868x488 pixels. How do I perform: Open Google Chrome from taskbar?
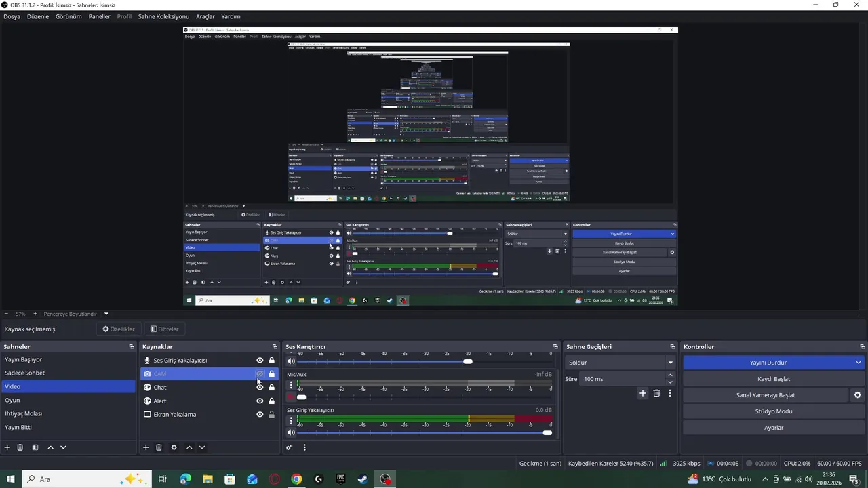click(296, 479)
